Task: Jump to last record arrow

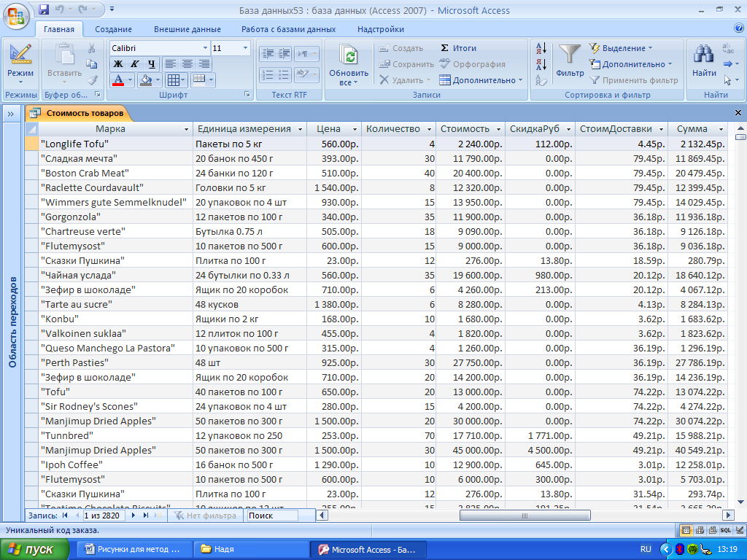Action: pyautogui.click(x=146, y=516)
